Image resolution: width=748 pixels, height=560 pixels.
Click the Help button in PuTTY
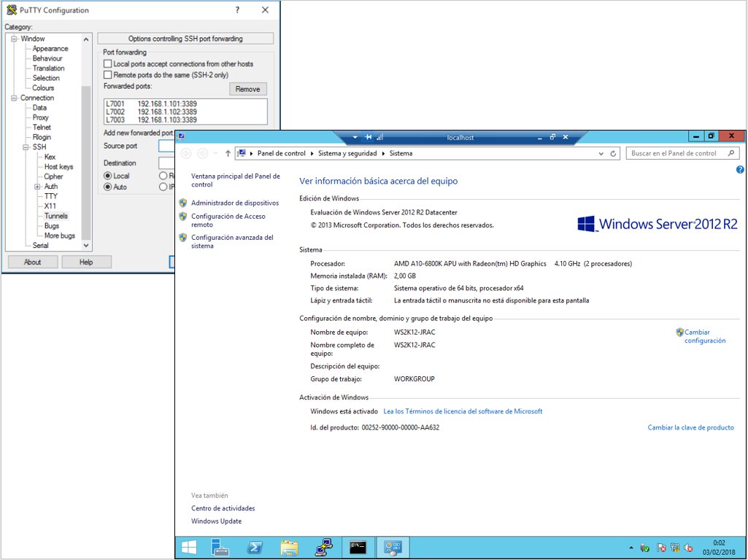86,262
